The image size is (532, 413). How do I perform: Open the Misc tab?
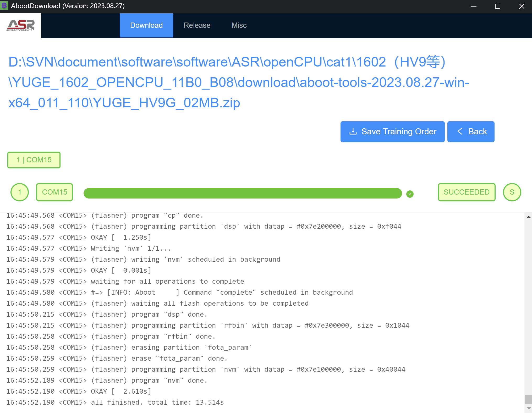[239, 25]
